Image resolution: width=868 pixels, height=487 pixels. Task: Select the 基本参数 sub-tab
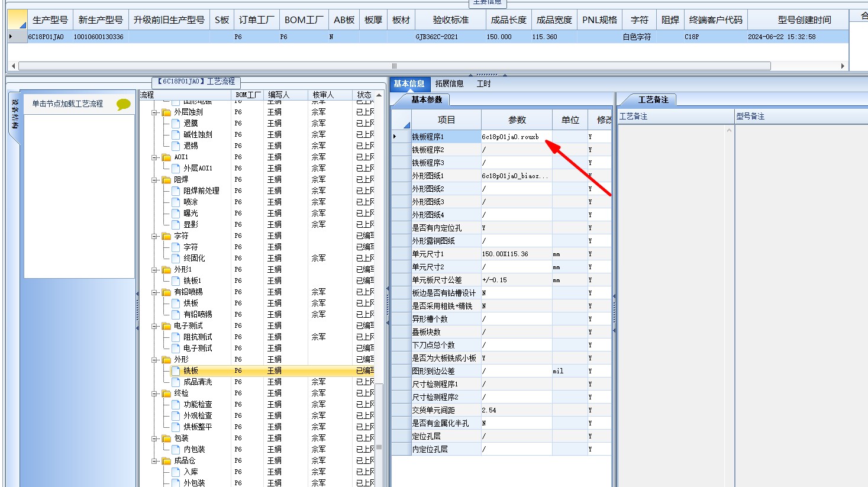(x=427, y=99)
